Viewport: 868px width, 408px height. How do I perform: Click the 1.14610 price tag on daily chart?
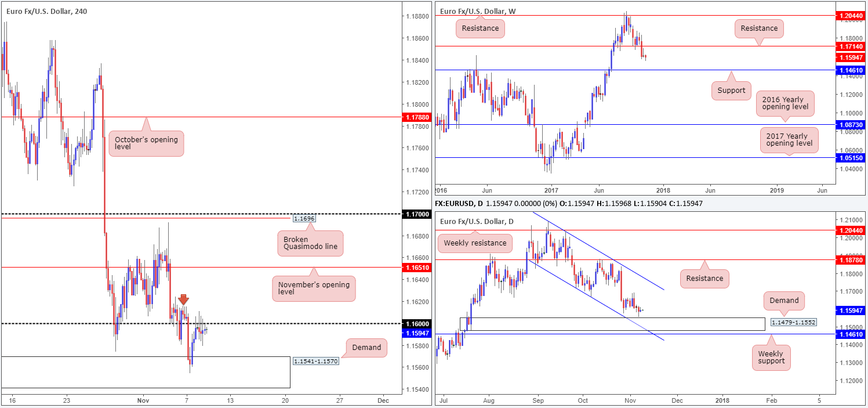coord(849,334)
